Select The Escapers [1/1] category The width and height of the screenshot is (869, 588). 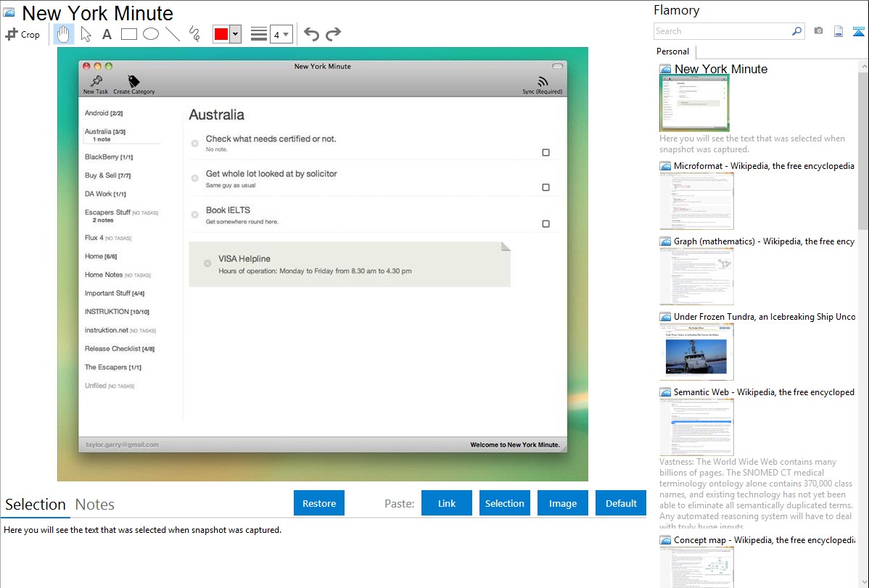coord(113,367)
